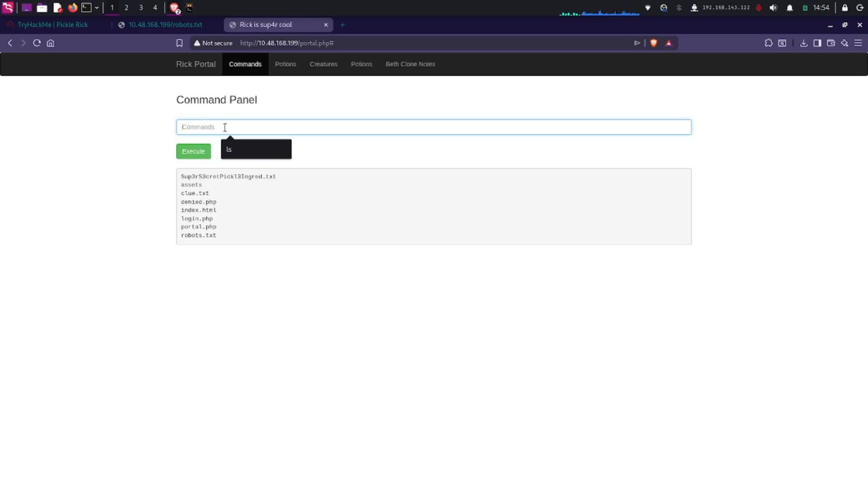Toggle the browser sidebar panel icon

817,43
